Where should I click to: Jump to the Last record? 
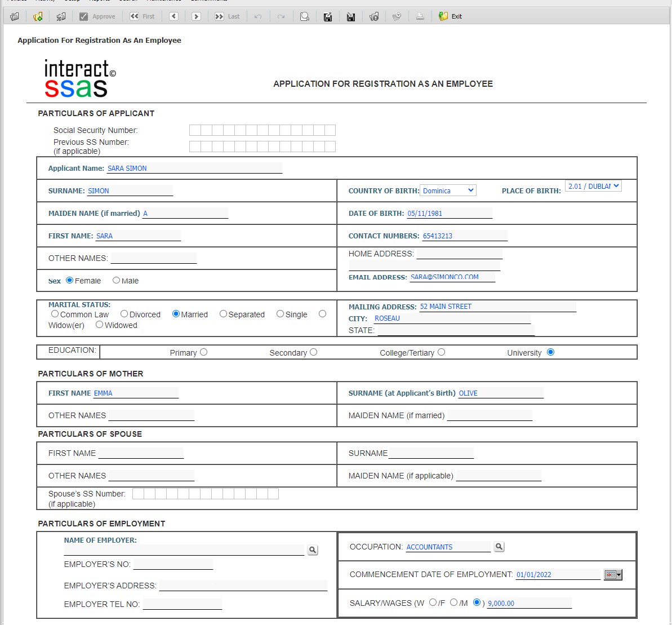(x=227, y=16)
